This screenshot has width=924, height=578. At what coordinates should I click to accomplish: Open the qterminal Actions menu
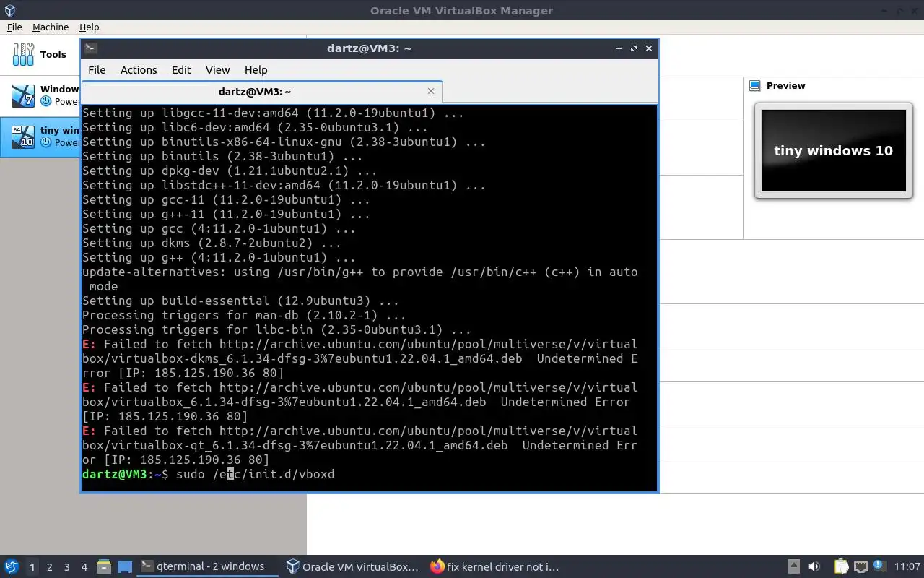pyautogui.click(x=139, y=70)
